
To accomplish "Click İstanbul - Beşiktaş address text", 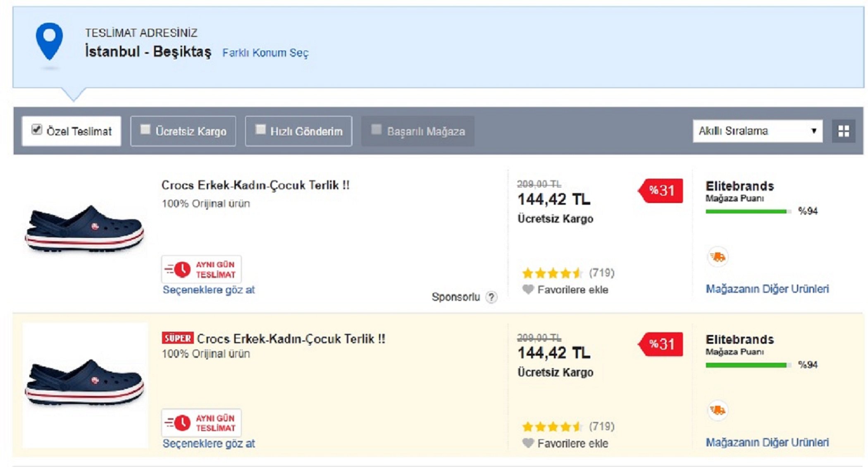I will pos(148,52).
